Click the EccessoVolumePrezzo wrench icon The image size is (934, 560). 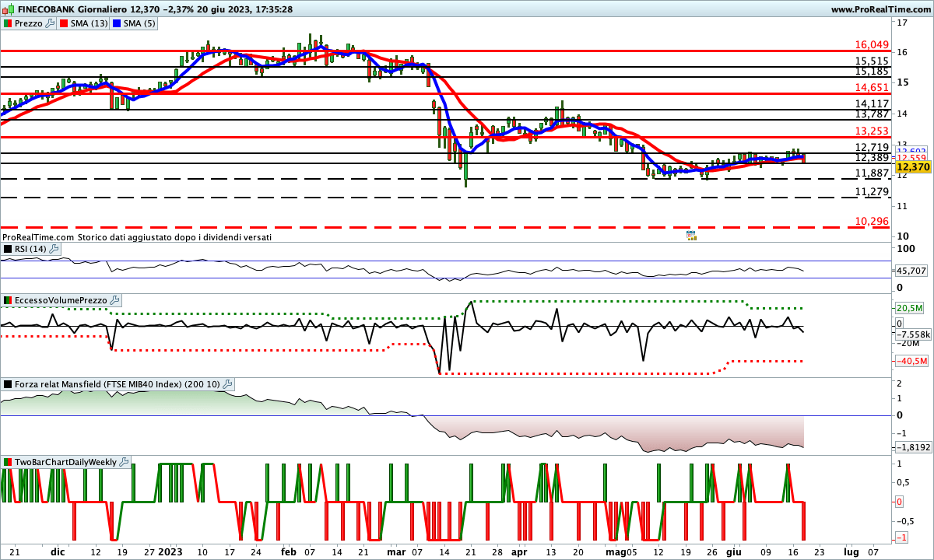tap(114, 300)
